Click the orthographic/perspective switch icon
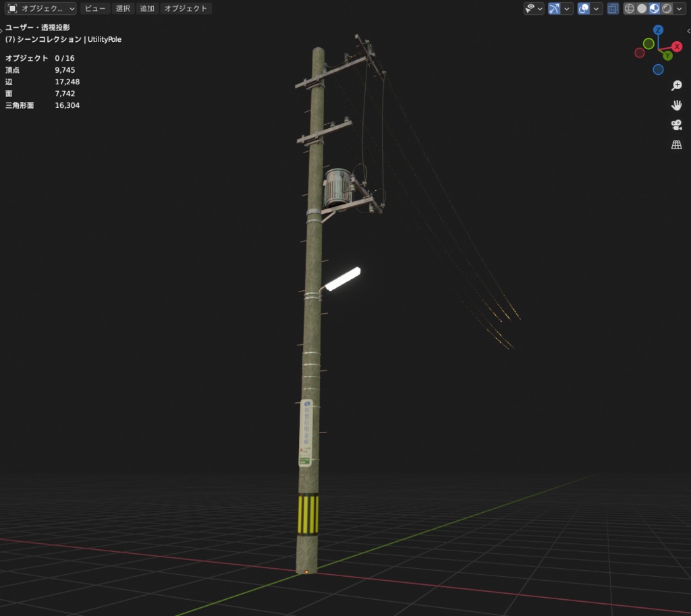 677,144
